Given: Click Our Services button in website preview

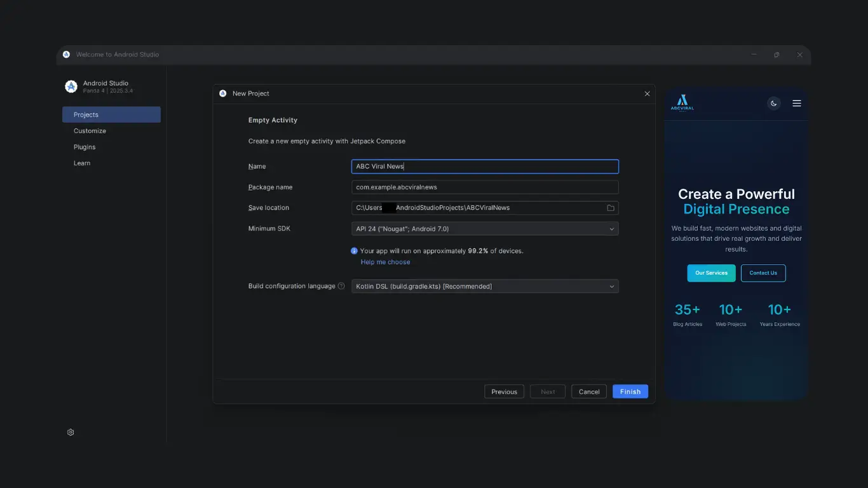Looking at the screenshot, I should click(711, 273).
